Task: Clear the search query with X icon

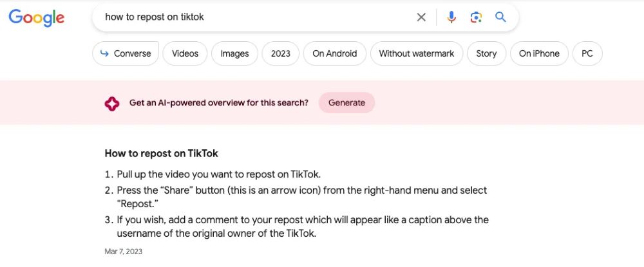Action: (421, 17)
